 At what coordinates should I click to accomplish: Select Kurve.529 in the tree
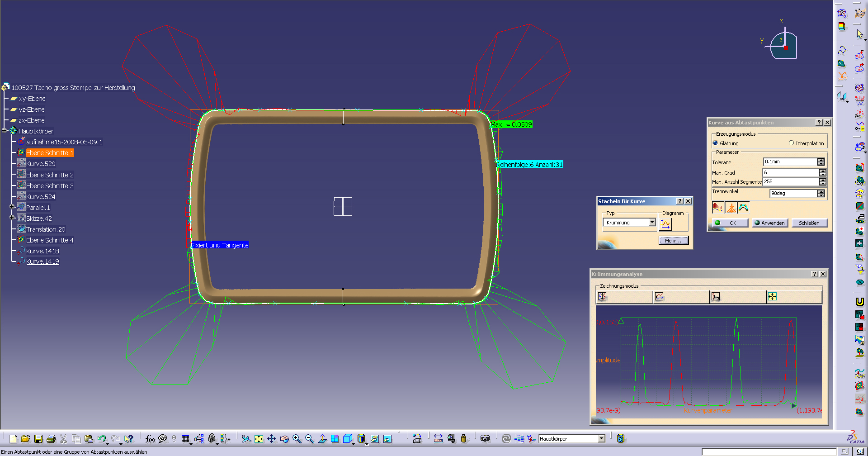[41, 164]
